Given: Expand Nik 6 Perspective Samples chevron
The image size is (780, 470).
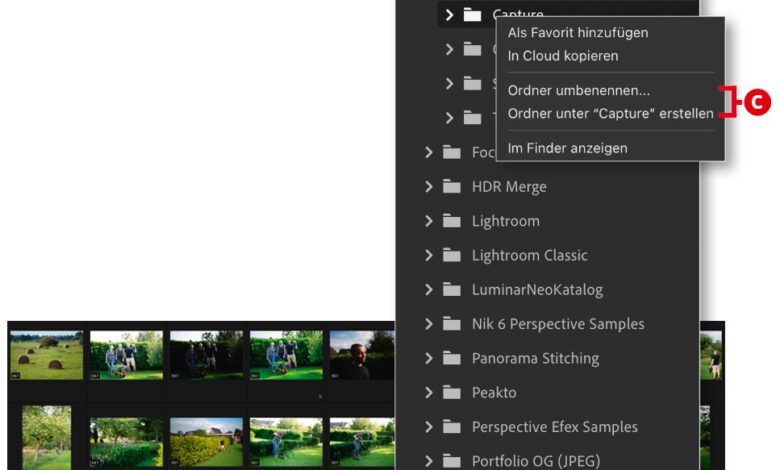Looking at the screenshot, I should [x=429, y=324].
